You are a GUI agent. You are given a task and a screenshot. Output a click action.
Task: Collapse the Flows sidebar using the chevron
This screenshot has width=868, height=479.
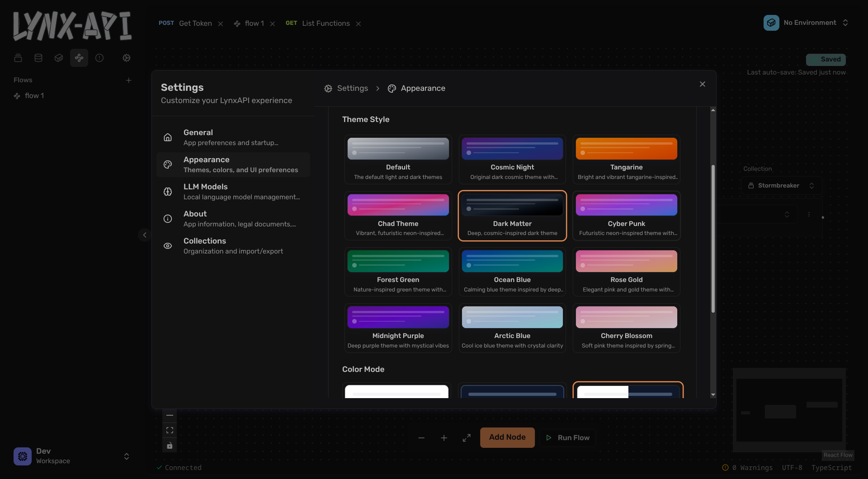(144, 235)
